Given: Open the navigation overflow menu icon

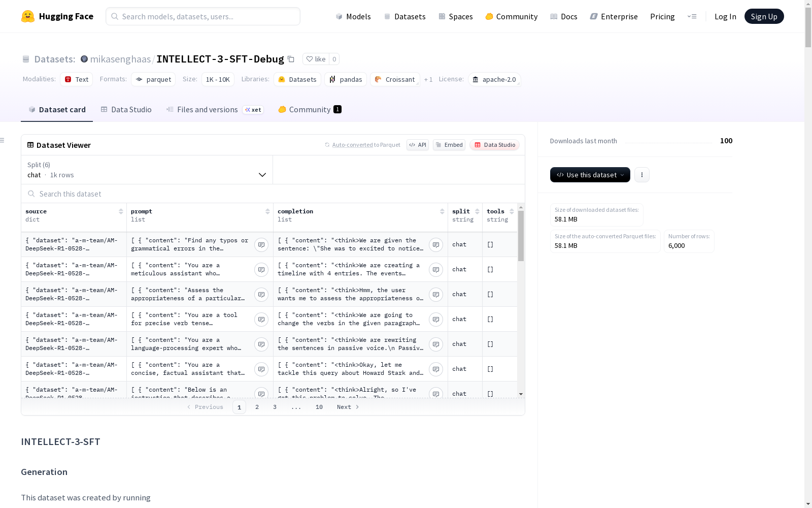Looking at the screenshot, I should [x=692, y=16].
